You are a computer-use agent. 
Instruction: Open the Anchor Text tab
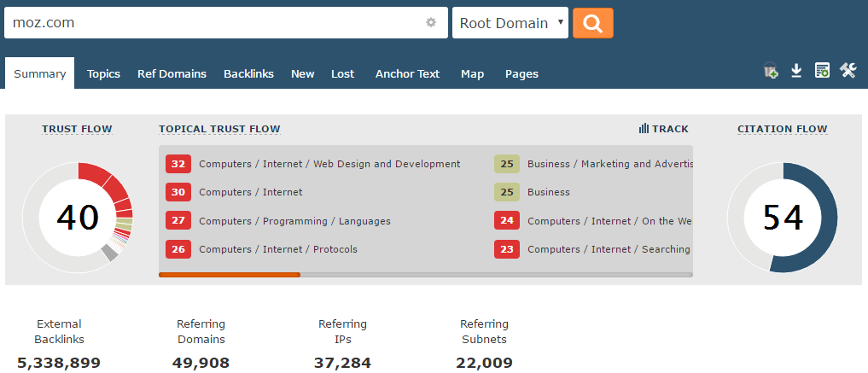(407, 73)
